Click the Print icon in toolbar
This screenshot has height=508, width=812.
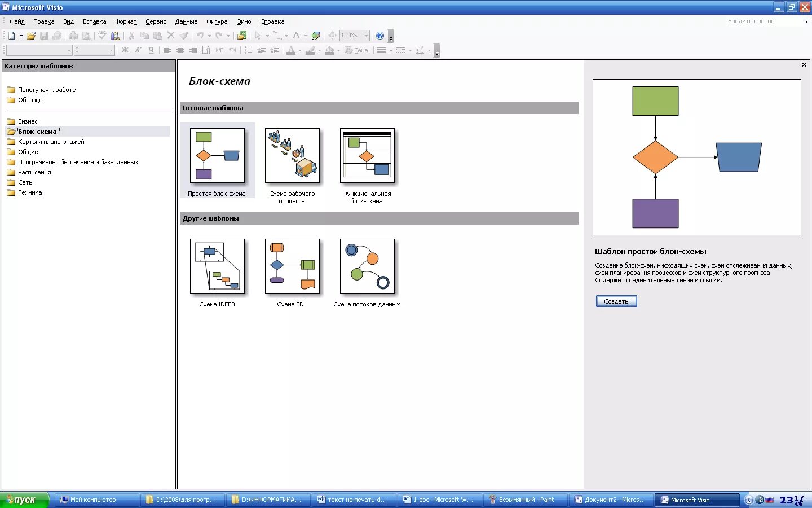tap(73, 36)
